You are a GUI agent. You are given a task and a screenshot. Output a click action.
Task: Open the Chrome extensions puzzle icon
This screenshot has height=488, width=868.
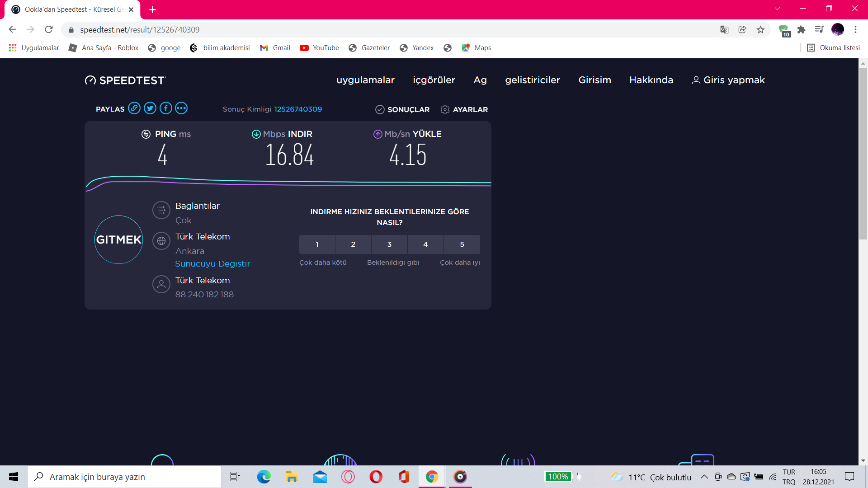pyautogui.click(x=801, y=30)
